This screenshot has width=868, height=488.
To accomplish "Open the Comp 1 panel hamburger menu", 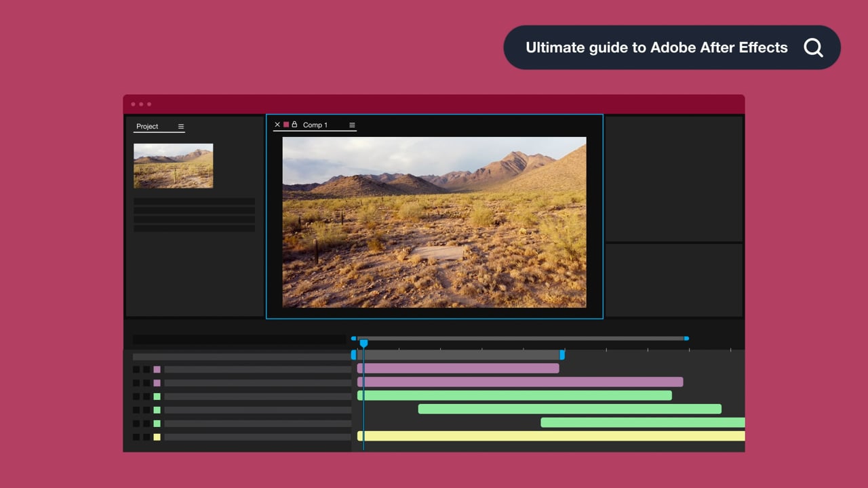I will pos(352,125).
